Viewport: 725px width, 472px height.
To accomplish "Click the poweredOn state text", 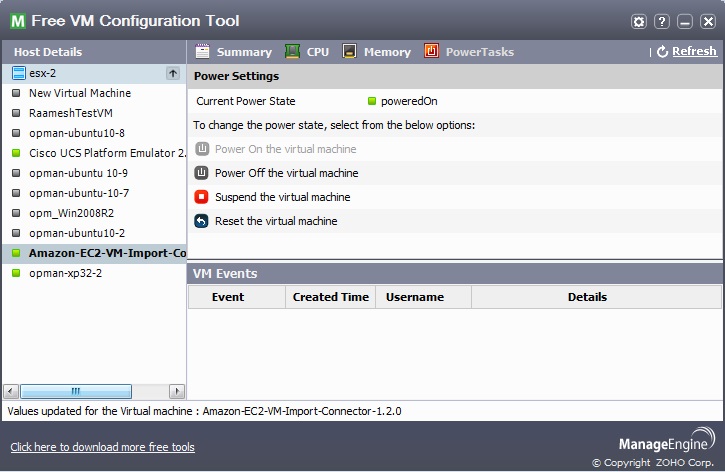I will coord(409,101).
